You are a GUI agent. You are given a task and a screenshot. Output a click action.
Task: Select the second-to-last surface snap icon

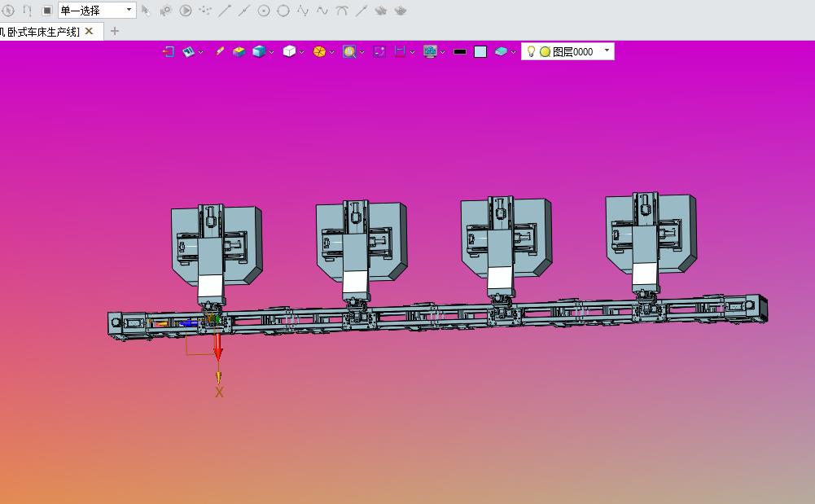click(x=380, y=11)
